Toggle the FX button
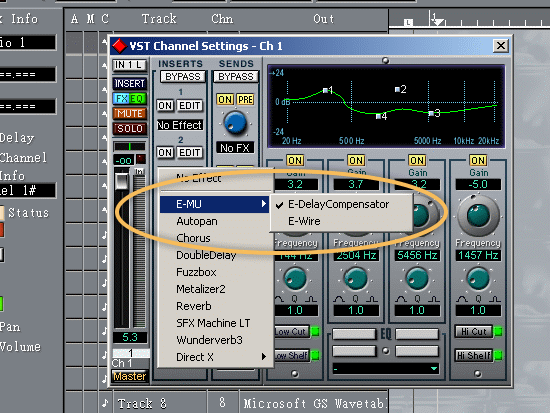This screenshot has width=550, height=413. click(x=121, y=99)
